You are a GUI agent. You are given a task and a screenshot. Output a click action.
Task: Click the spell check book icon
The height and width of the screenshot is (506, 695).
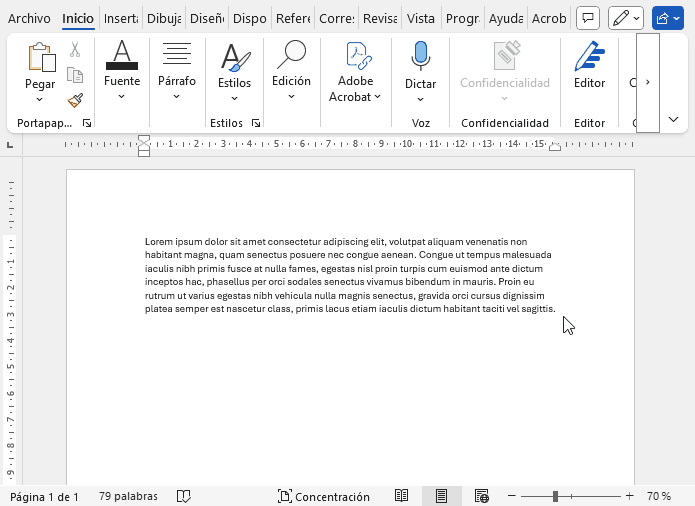click(x=184, y=497)
